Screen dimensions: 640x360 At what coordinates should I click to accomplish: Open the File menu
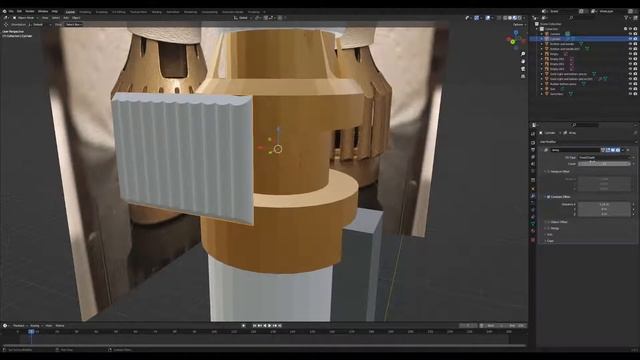[11, 11]
